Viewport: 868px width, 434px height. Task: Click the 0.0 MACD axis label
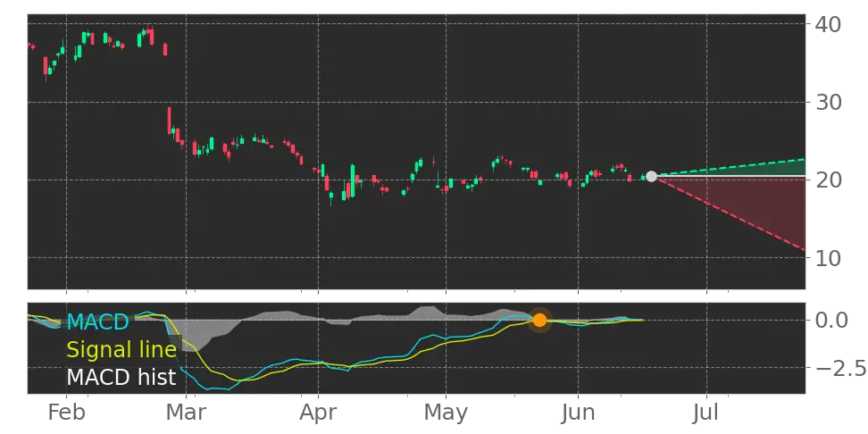(832, 320)
